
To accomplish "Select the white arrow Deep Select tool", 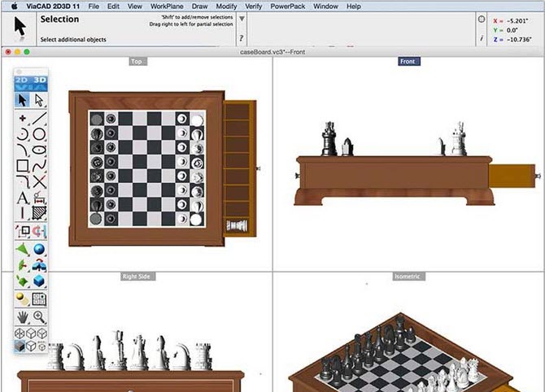I will coord(39,100).
